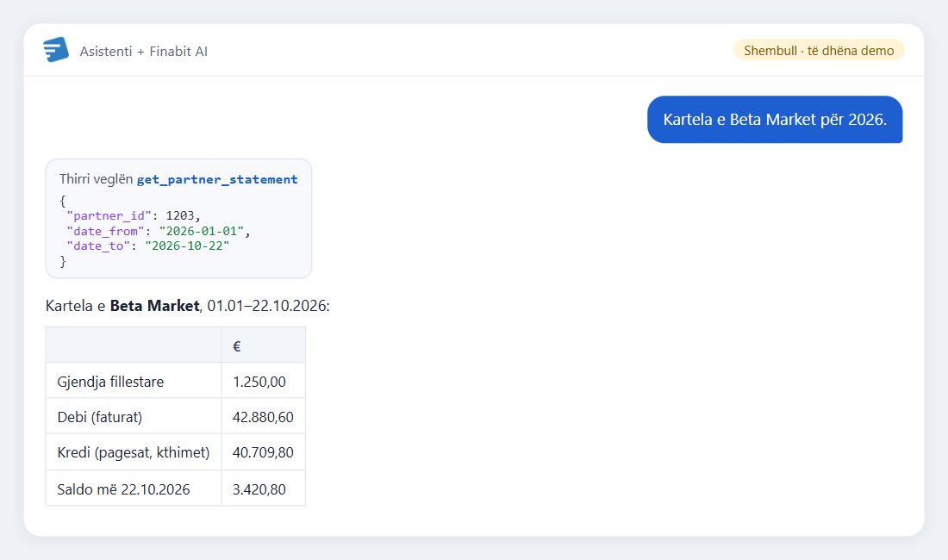Select the 'Debi (faturat)' row label
Image resolution: width=948 pixels, height=560 pixels.
pyautogui.click(x=100, y=418)
